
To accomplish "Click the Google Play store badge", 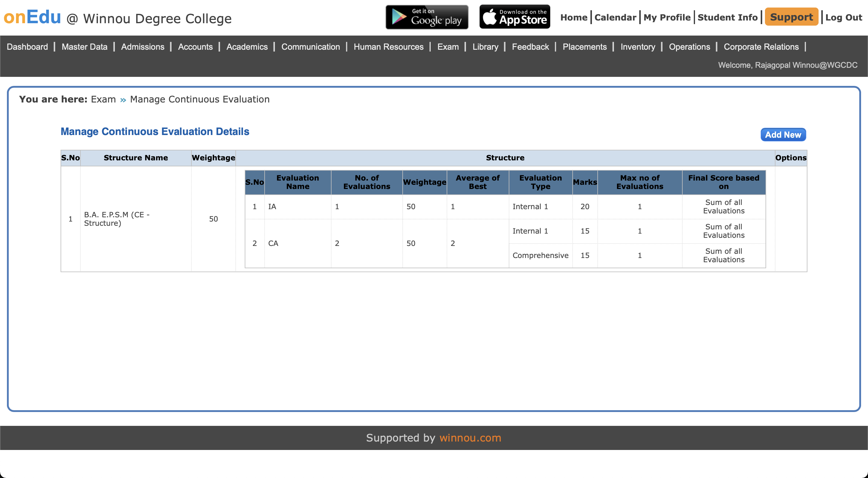I will 426,17.
